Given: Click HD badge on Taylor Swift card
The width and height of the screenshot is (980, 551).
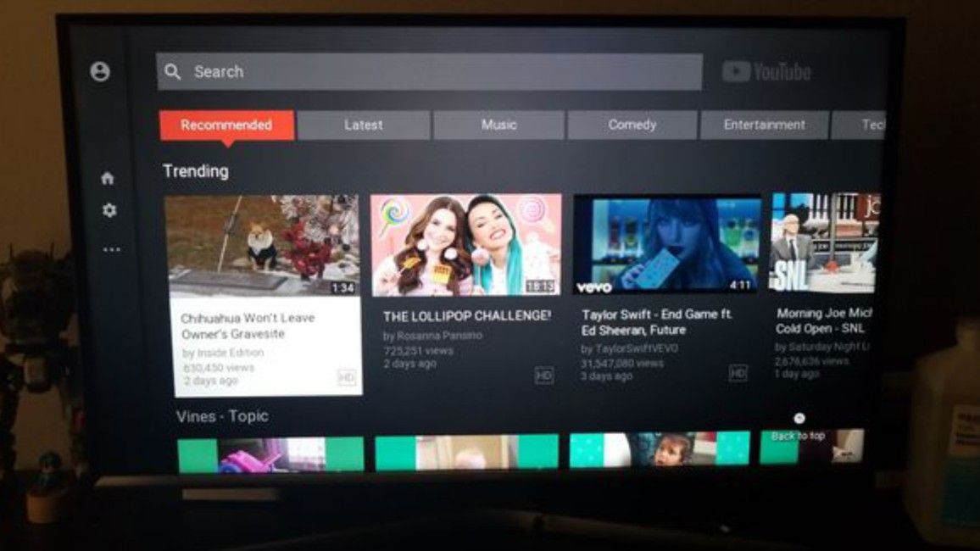Looking at the screenshot, I should (x=738, y=374).
